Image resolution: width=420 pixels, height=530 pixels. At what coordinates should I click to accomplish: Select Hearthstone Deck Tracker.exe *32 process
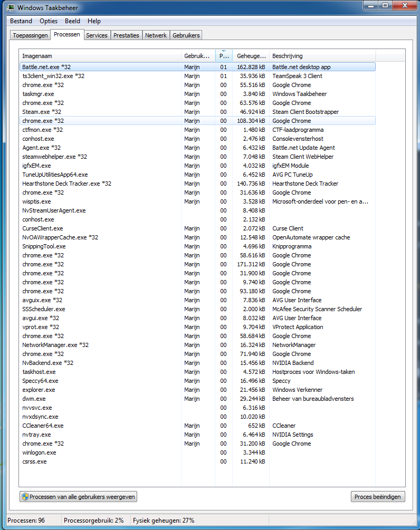point(197,184)
